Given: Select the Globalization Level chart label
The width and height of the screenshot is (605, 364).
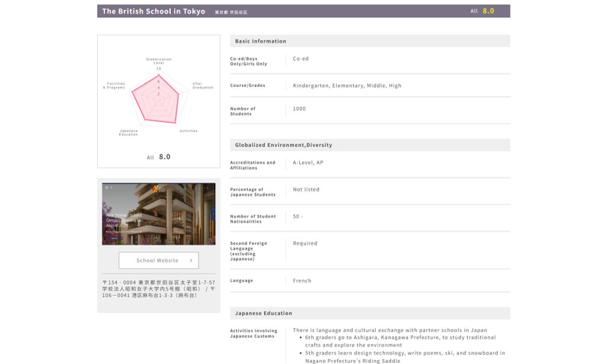Looking at the screenshot, I should click(159, 61).
